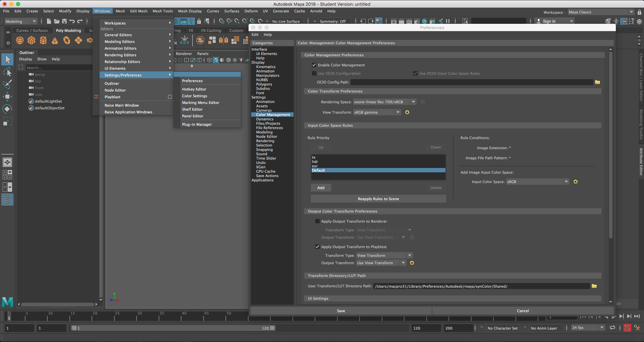Open Edit menu in Preferences window
Screen dimensions: 644x342
255,35
